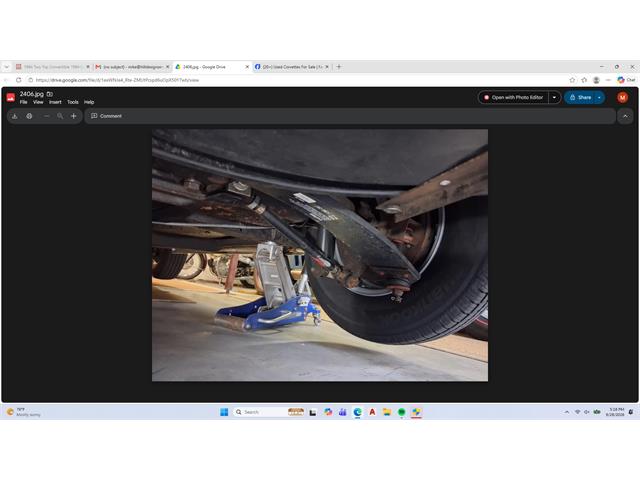Open the Tools menu
Viewport: 640px width, 480px height.
click(73, 102)
